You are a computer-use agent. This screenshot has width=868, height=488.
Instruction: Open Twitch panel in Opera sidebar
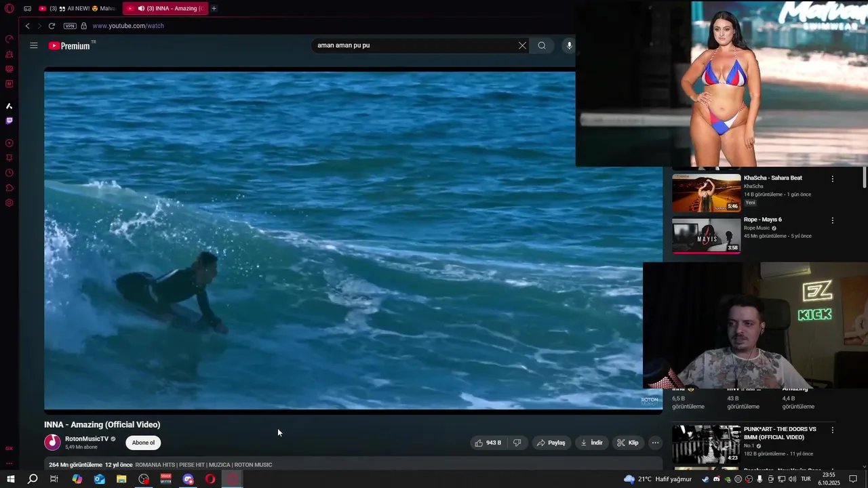tap(9, 121)
